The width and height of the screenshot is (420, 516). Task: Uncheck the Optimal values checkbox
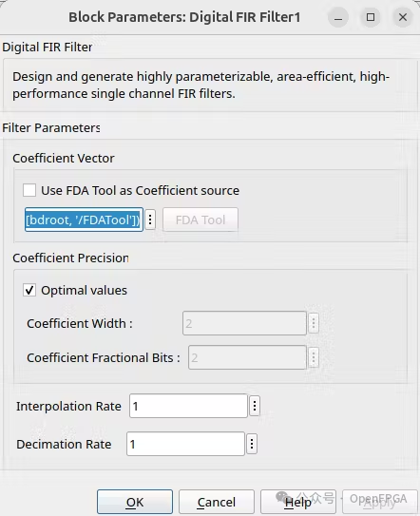(x=29, y=290)
